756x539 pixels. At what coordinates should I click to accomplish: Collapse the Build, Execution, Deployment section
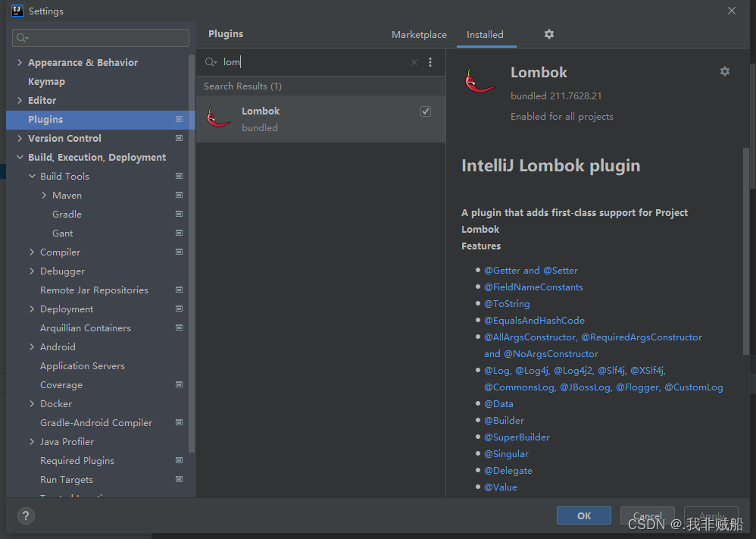[20, 157]
